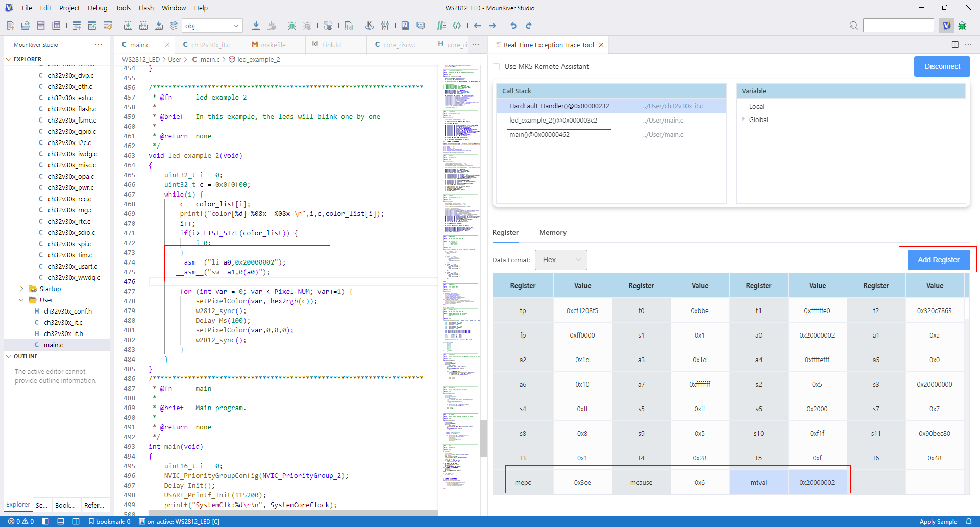
Task: Click the equalizer-sliders toolbar icon
Action: [x=385, y=26]
